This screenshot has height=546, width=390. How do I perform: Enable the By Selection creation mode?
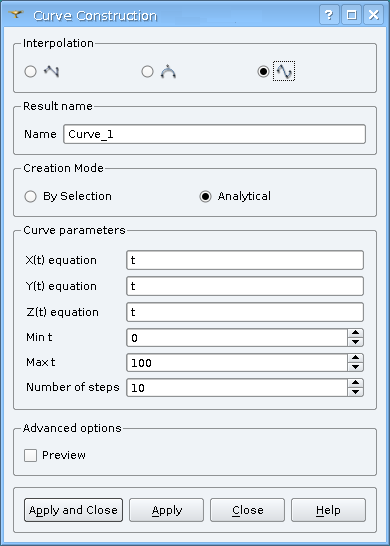31,196
